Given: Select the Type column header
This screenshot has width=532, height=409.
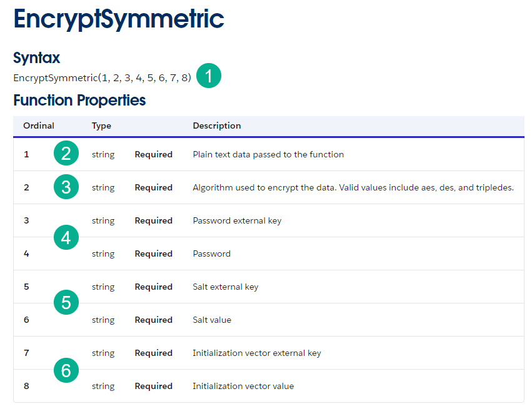Looking at the screenshot, I should tap(101, 126).
